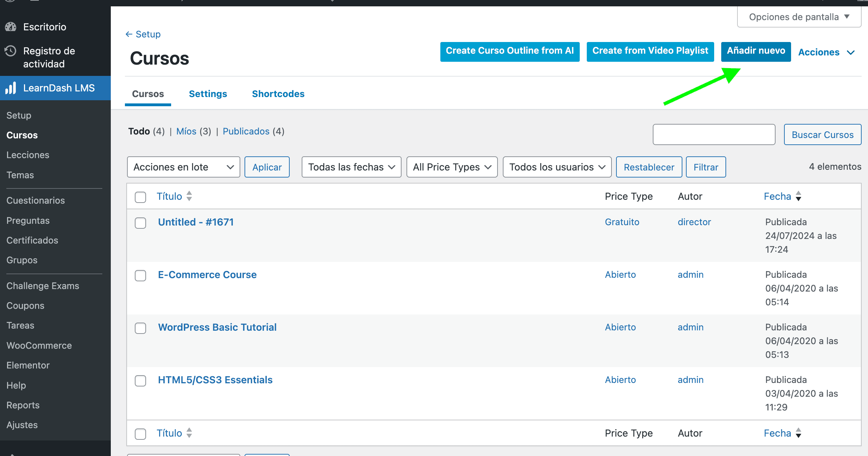The height and width of the screenshot is (456, 868).
Task: Open the Shortcodes tab
Action: point(278,94)
